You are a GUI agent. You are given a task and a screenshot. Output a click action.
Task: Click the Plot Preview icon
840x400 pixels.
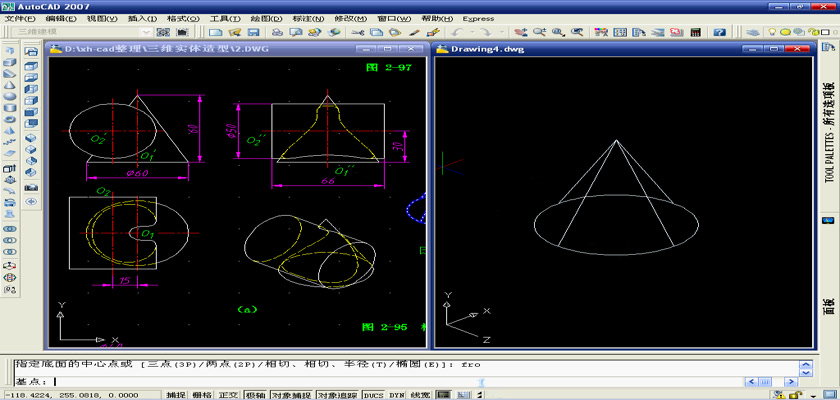[x=296, y=32]
